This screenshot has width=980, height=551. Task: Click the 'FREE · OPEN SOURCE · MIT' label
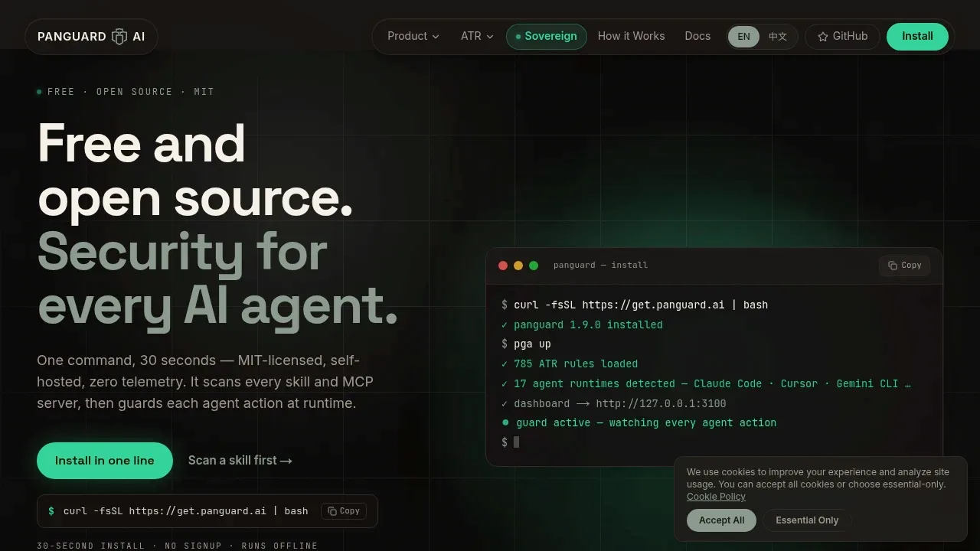(x=131, y=92)
